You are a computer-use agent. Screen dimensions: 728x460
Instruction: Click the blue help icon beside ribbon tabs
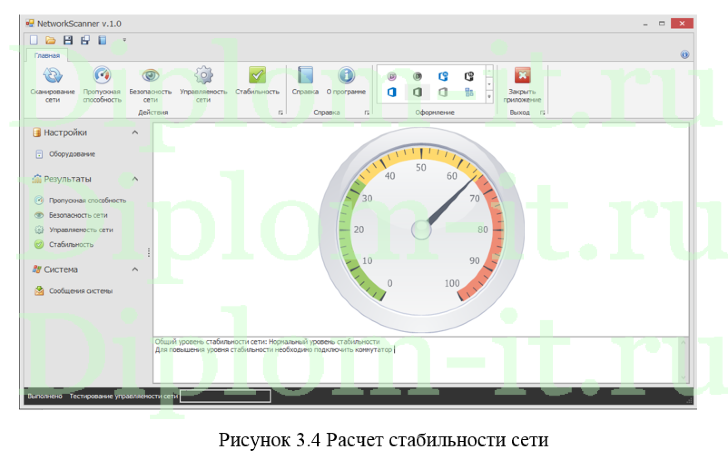pos(684,55)
